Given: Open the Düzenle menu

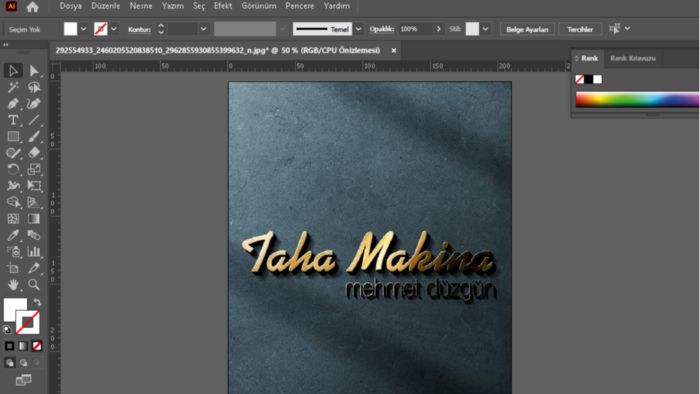Looking at the screenshot, I should pos(106,6).
